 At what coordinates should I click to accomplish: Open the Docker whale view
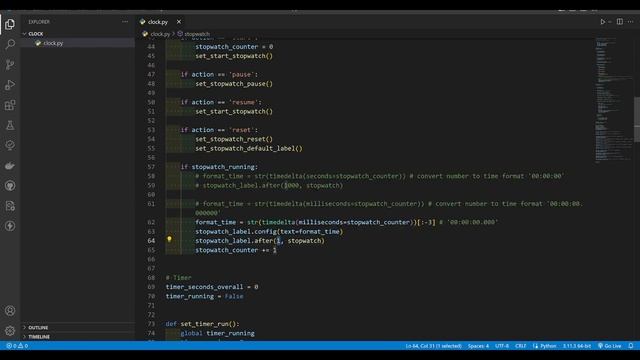[10, 166]
